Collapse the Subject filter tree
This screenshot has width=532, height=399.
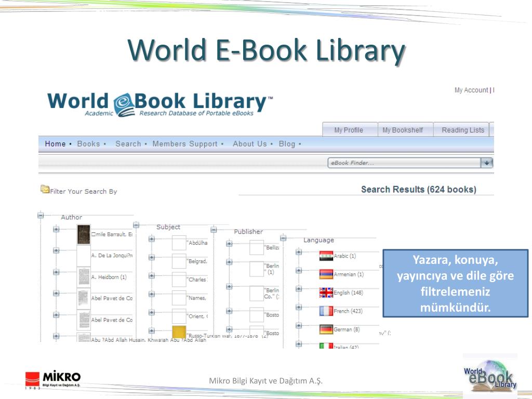point(136,225)
